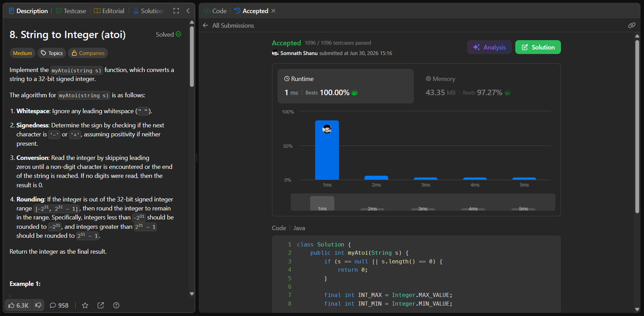Click the green 'Accepted' status heading
644x316 pixels.
pyautogui.click(x=286, y=43)
